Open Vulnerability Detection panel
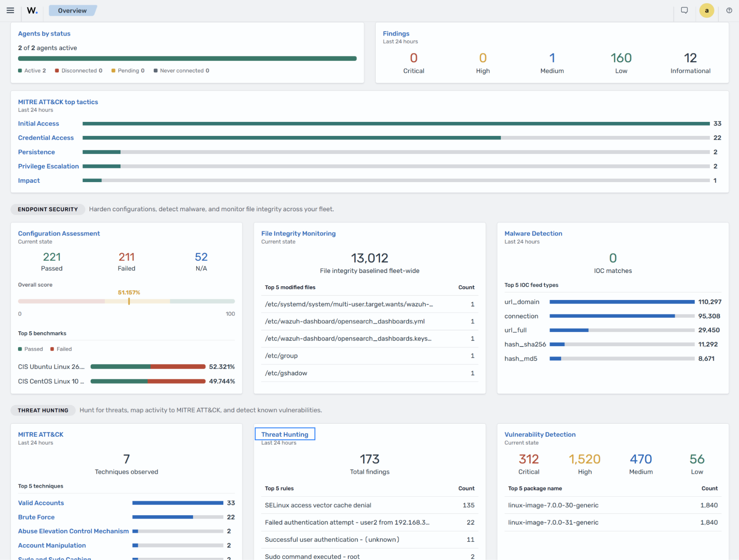 [x=540, y=434]
